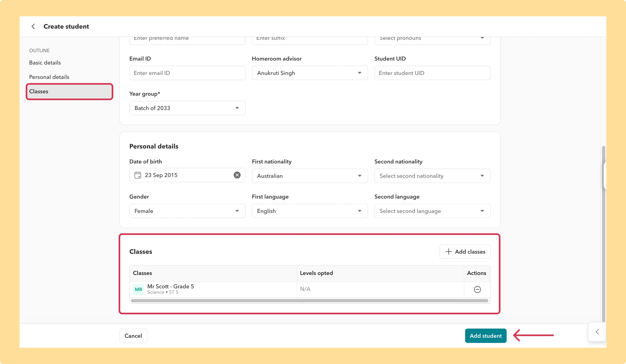Image resolution: width=626 pixels, height=364 pixels.
Task: Click the Science • ST 5 subtitle
Action: coord(163,292)
